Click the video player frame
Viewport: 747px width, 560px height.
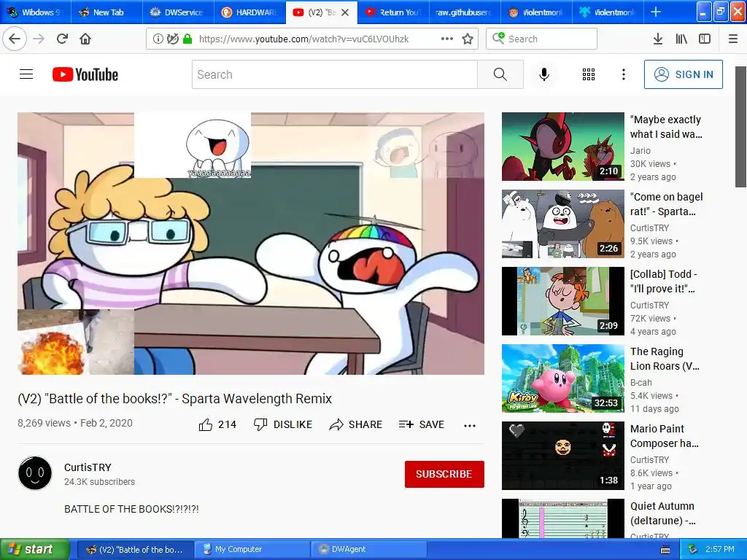click(251, 244)
